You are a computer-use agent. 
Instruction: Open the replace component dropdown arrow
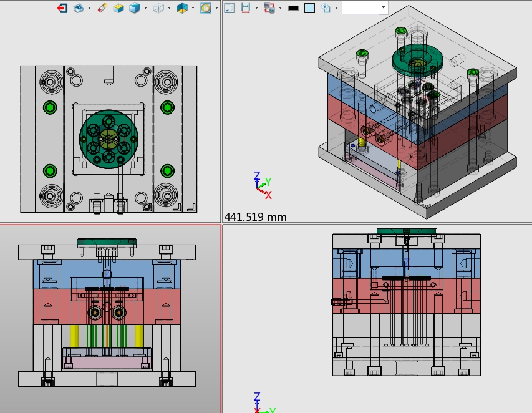coord(280,8)
